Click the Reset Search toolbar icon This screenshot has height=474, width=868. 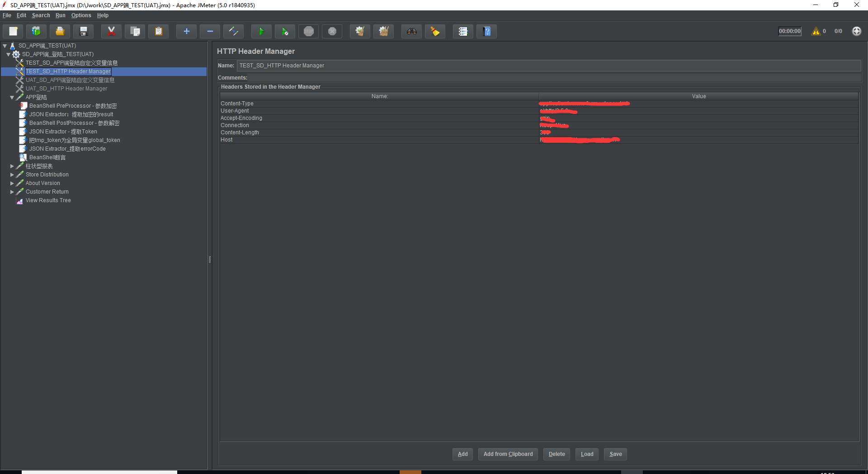435,31
